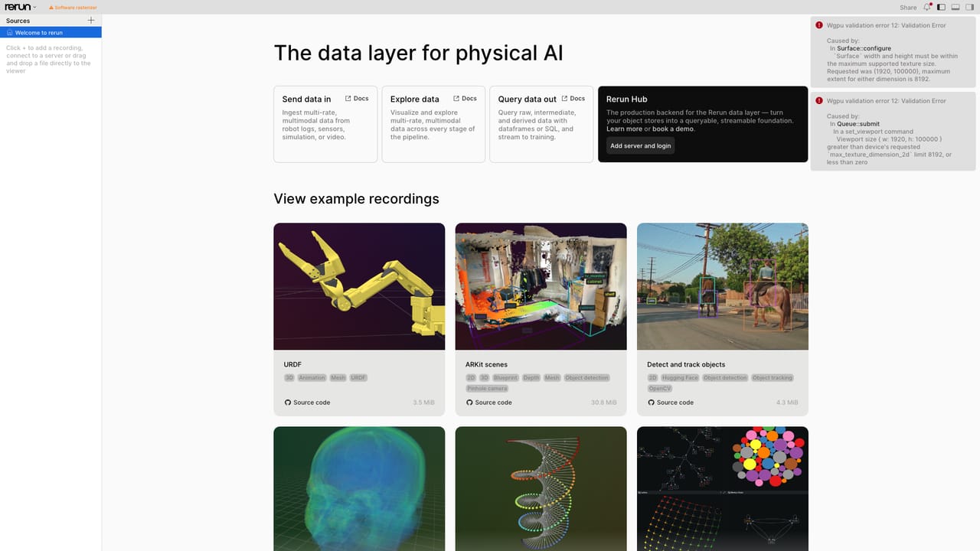The image size is (980, 551).
Task: Open the ARKit scenes thumbnail
Action: (541, 286)
